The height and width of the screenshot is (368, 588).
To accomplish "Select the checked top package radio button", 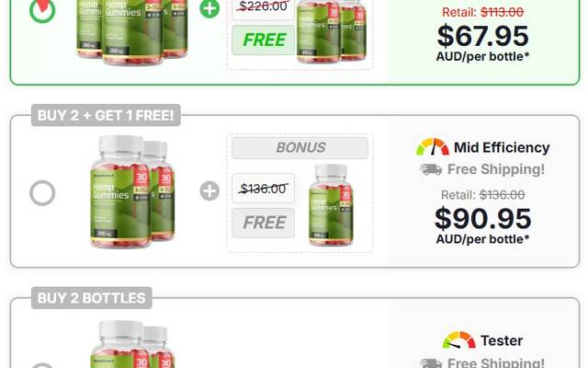I will pyautogui.click(x=42, y=10).
